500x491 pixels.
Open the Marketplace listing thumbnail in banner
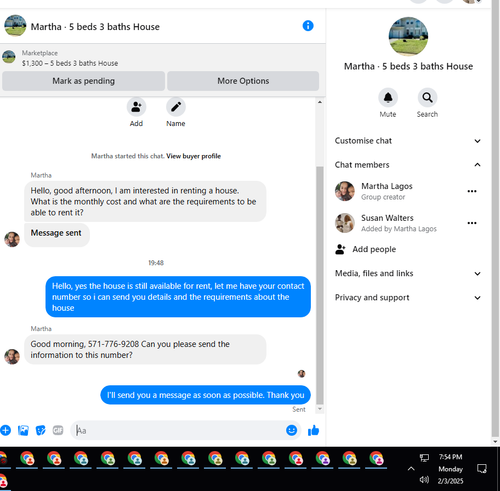coord(9,57)
